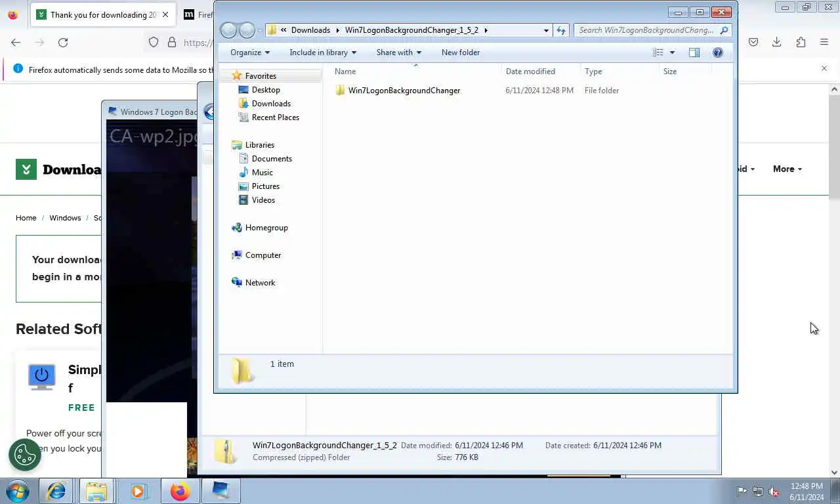Image resolution: width=840 pixels, height=504 pixels.
Task: Open the Windows Start menu
Action: coord(18,491)
